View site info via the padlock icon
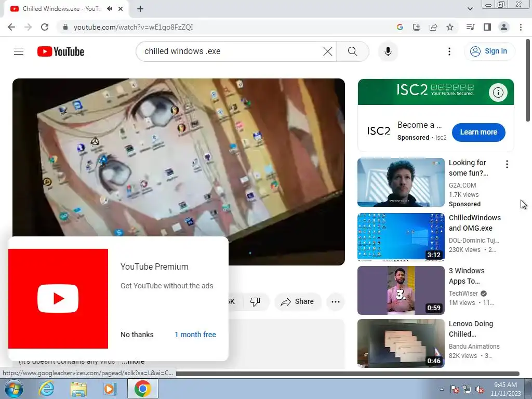Viewport: 532px width, 399px height. 65,27
